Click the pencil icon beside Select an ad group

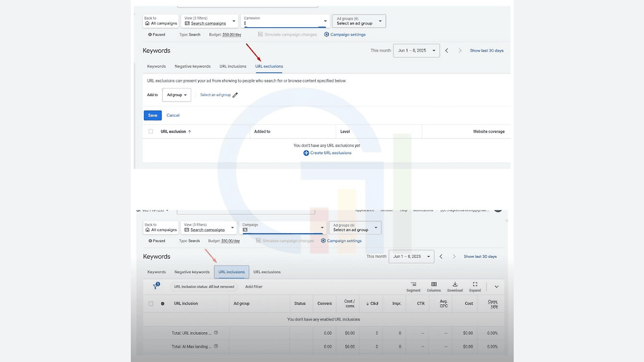point(235,95)
